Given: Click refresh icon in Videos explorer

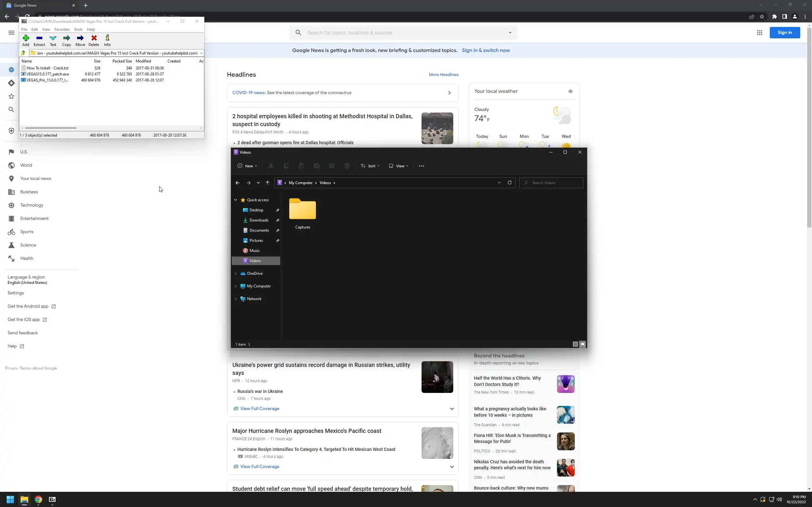Looking at the screenshot, I should (509, 183).
